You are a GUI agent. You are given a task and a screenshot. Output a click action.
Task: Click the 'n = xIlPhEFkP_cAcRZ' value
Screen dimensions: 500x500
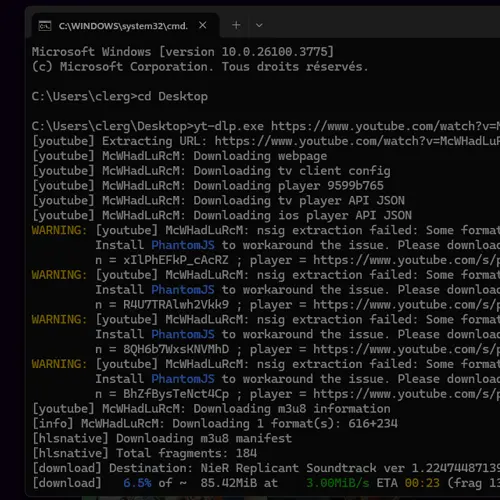[162, 260]
